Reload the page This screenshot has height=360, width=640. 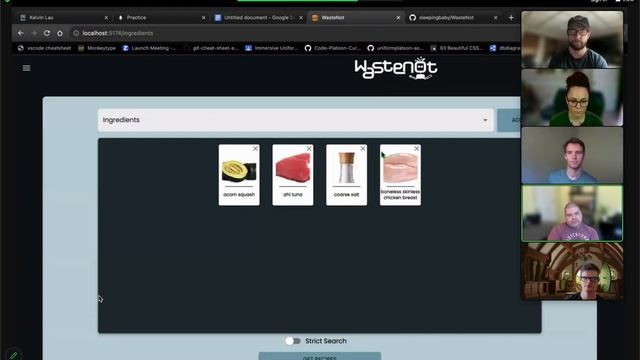point(47,33)
